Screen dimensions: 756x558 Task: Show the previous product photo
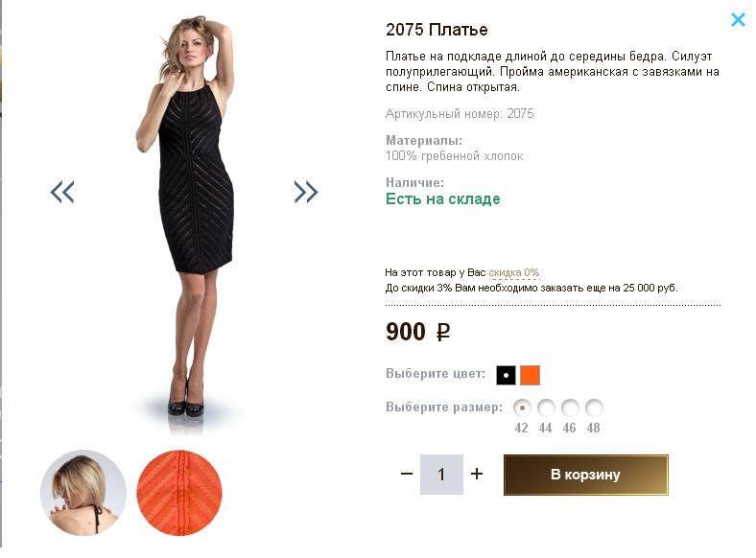[62, 192]
